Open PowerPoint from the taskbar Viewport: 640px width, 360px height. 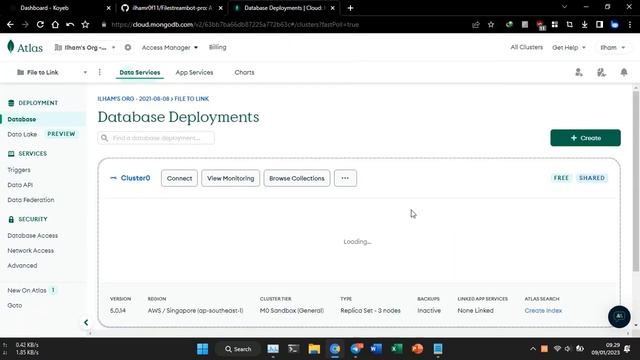click(417, 349)
